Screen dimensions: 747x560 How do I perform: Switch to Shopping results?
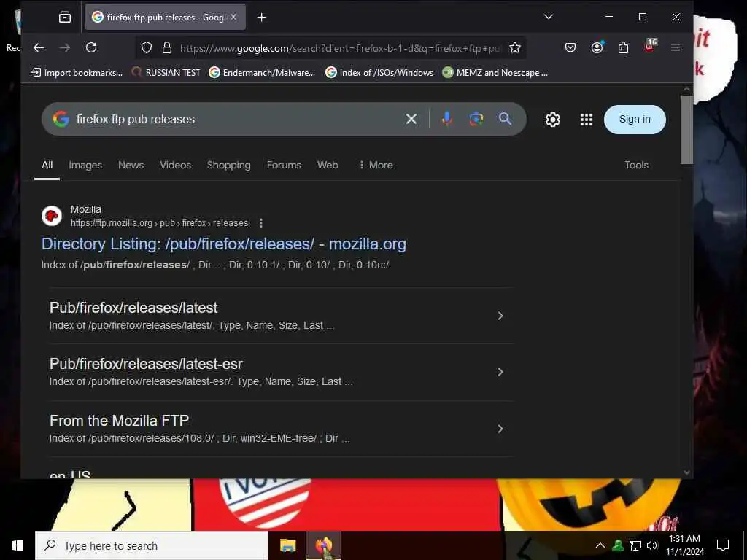point(228,165)
